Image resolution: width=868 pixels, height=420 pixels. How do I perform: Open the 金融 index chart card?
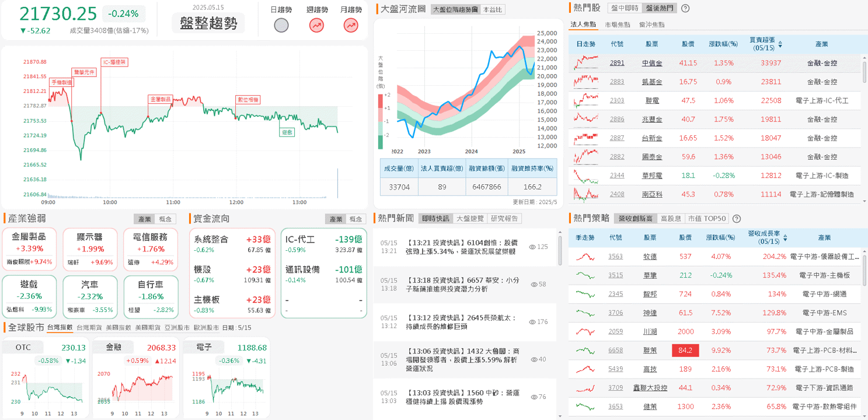(135, 378)
